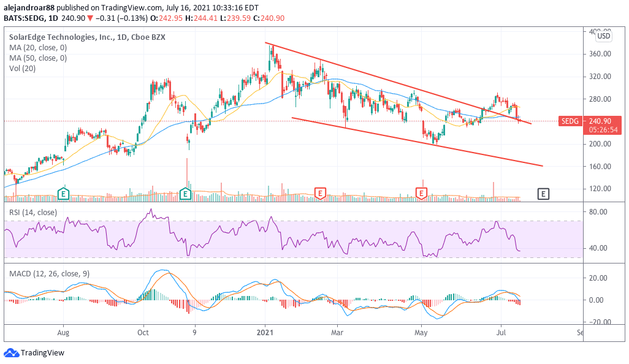Select the 20.00 MACD axis label
This screenshot has height=364, width=629.
pos(598,278)
